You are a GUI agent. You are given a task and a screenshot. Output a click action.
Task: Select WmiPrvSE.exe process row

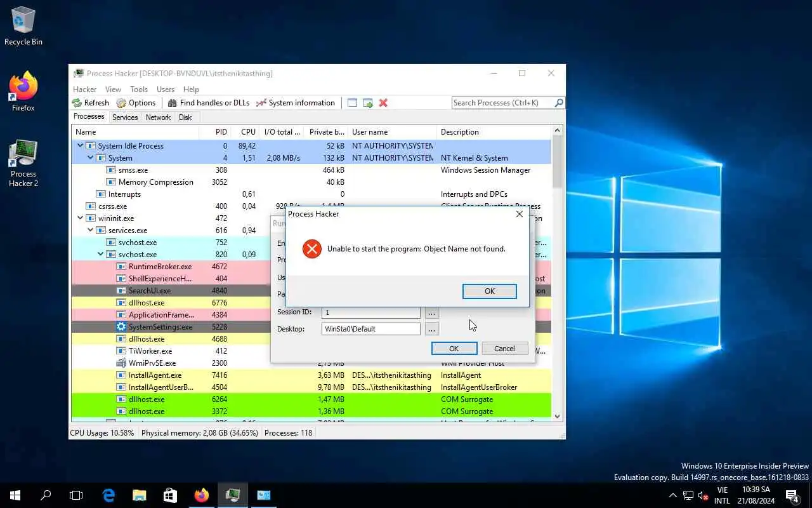tap(311, 363)
